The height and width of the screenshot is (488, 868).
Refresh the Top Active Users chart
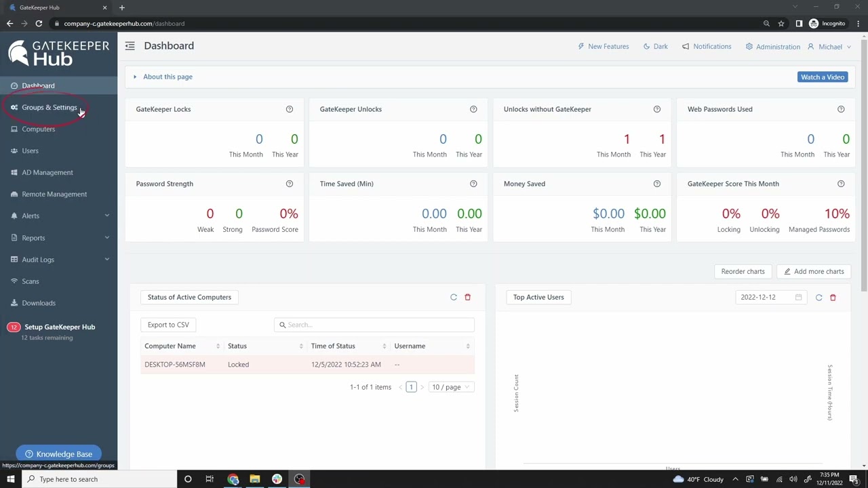[818, 297]
